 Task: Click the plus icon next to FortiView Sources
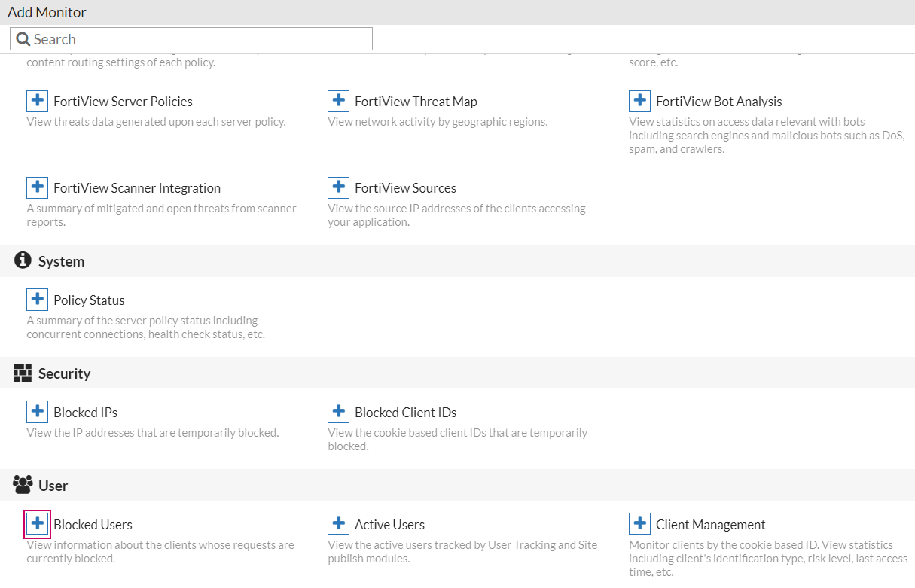338,187
